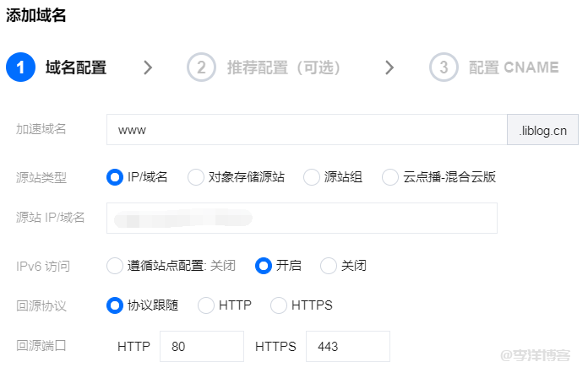The image size is (588, 378).
Task: Open the .liblog.cn domain suffix selector
Action: tap(547, 130)
